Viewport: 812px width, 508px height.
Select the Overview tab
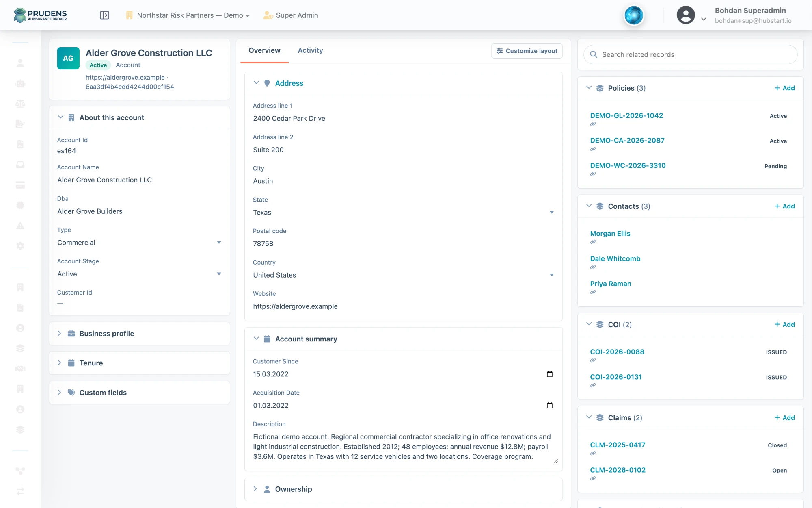264,50
